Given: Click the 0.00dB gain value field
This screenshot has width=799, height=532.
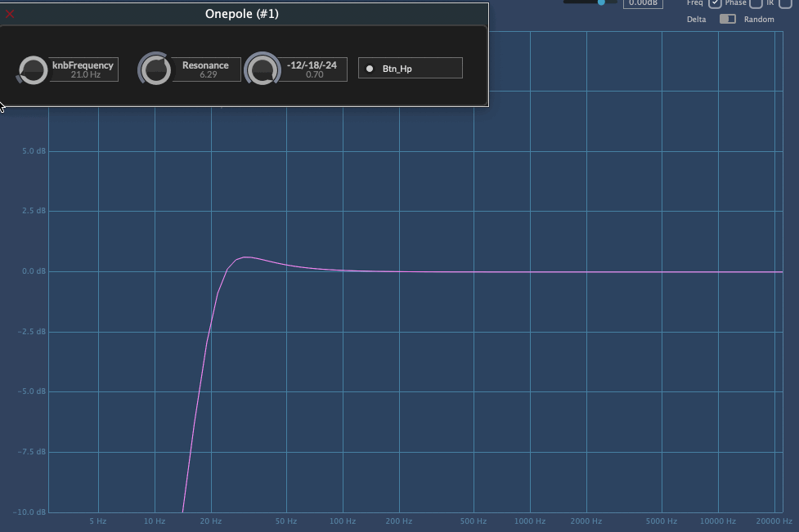Looking at the screenshot, I should pyautogui.click(x=643, y=3).
